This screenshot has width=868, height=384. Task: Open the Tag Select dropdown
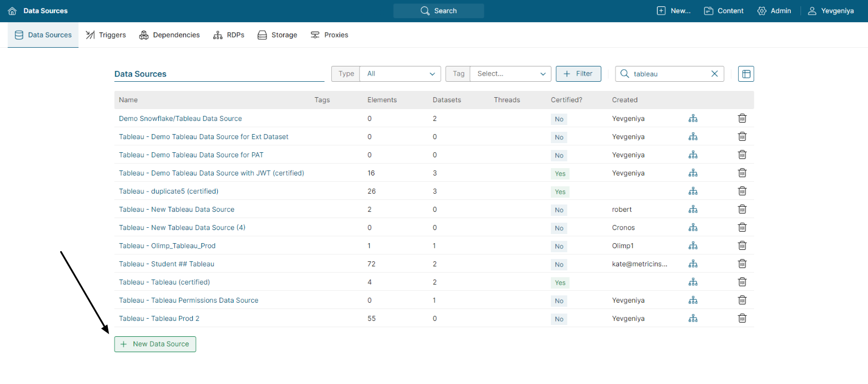510,74
